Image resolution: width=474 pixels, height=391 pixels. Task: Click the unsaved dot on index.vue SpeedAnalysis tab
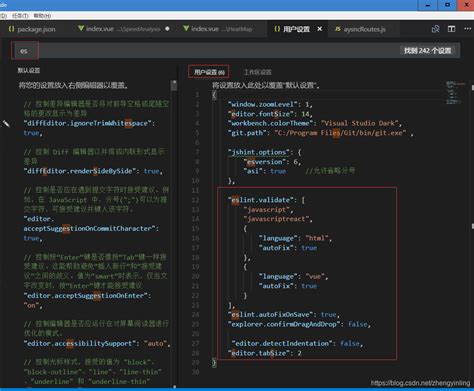coord(167,29)
